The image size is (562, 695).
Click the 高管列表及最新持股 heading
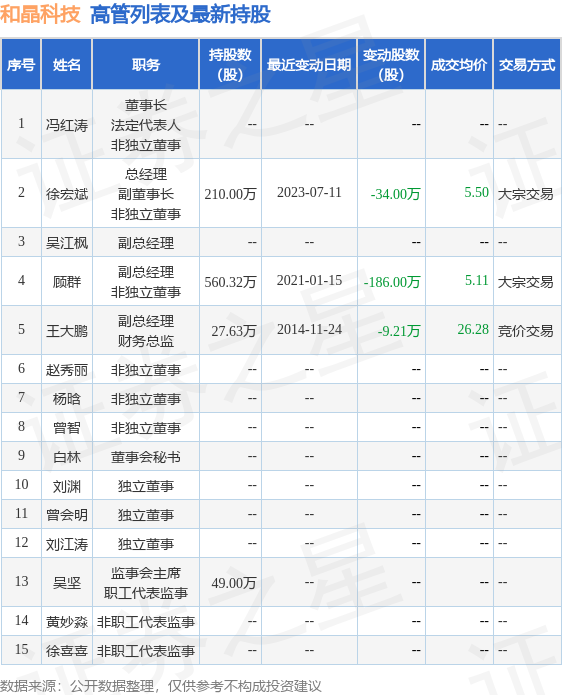point(180,15)
